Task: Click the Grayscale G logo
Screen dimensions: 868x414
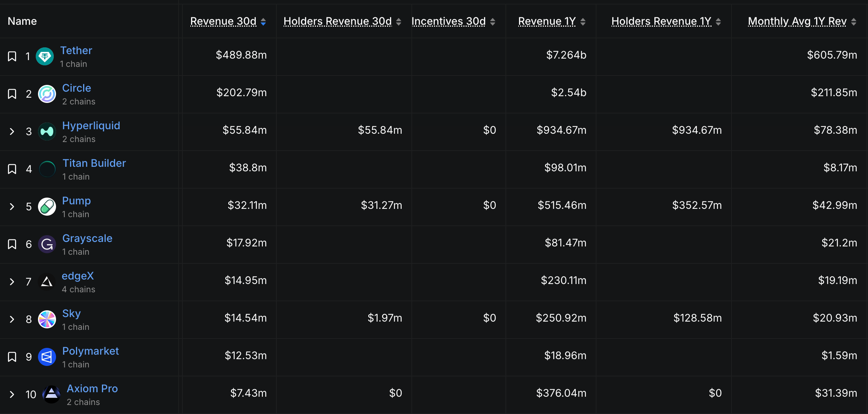Action: tap(47, 244)
